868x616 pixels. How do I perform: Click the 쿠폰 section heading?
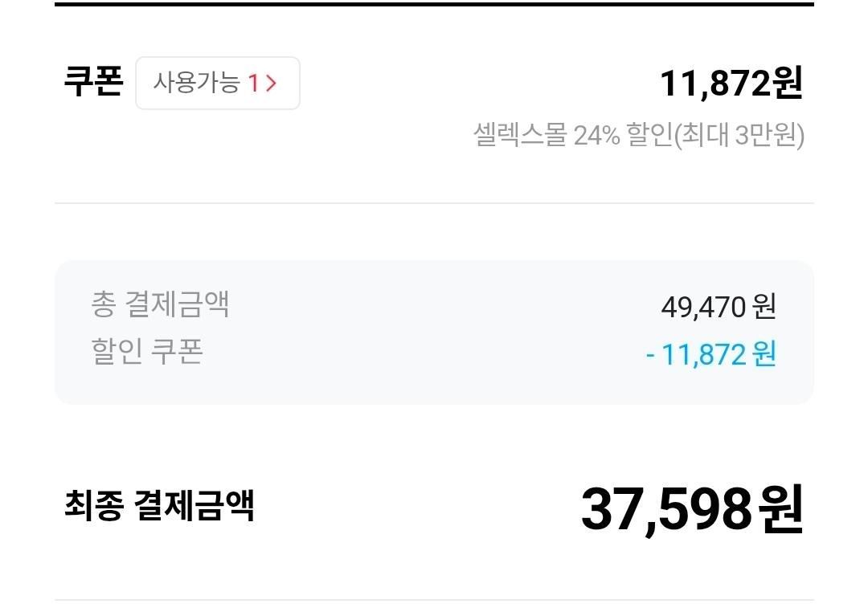[x=92, y=83]
